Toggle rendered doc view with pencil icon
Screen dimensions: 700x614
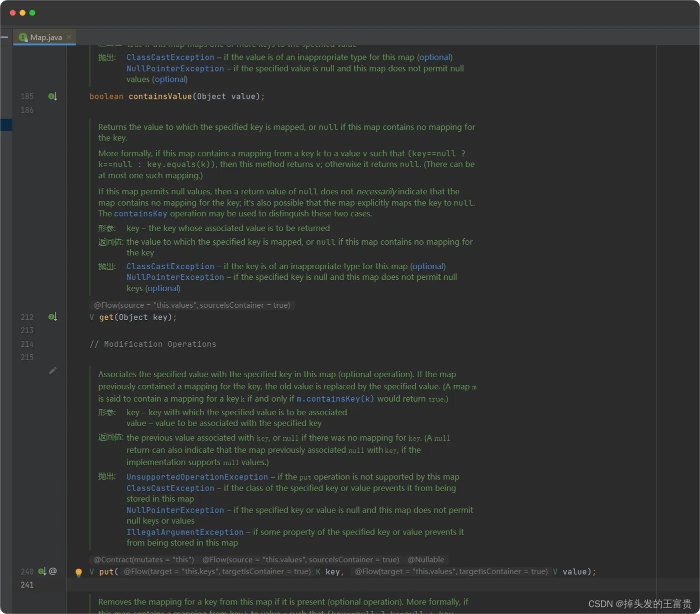click(52, 371)
